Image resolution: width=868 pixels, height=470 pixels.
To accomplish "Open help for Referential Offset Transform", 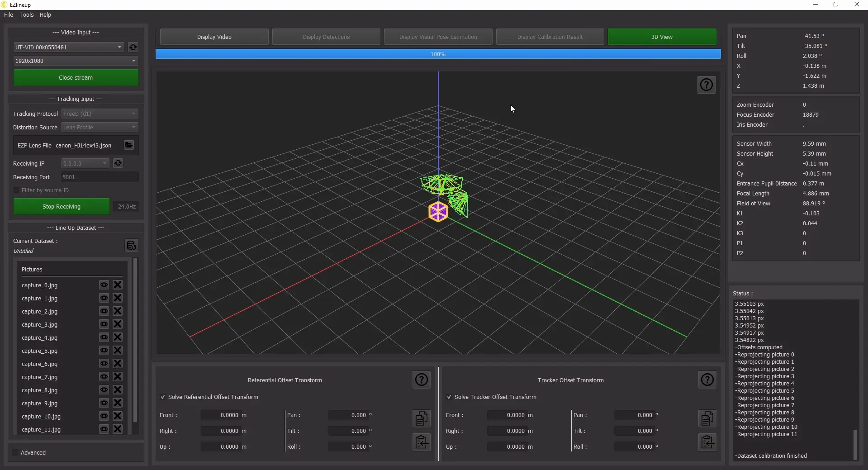I will (421, 380).
